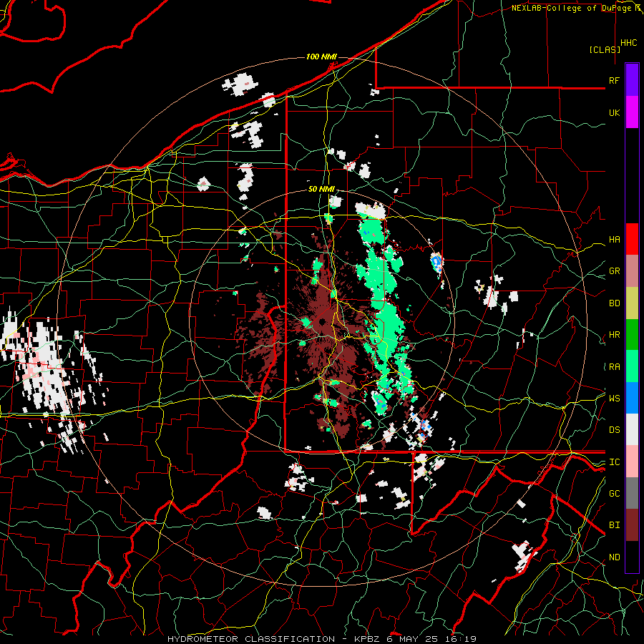Click the BD legend label text

(615, 303)
